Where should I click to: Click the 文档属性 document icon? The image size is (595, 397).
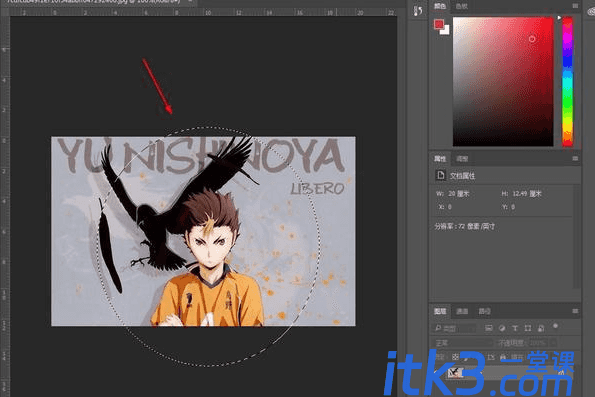pos(440,175)
